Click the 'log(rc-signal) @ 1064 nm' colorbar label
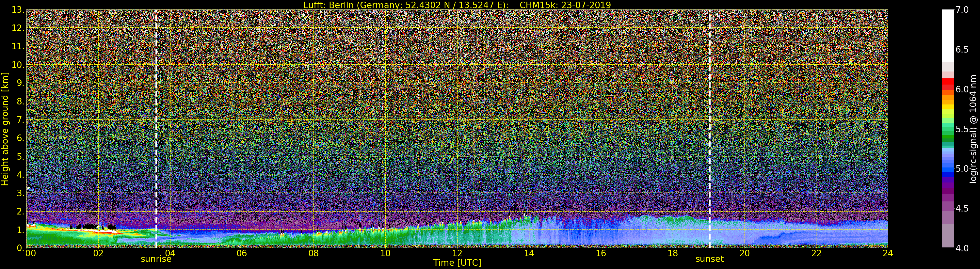This screenshot has width=980, height=269. 973,129
